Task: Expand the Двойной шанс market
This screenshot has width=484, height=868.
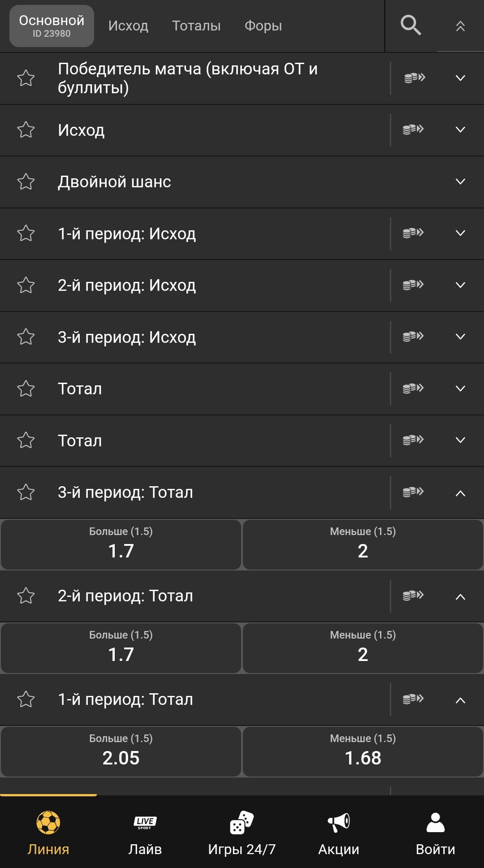Action: (460, 181)
